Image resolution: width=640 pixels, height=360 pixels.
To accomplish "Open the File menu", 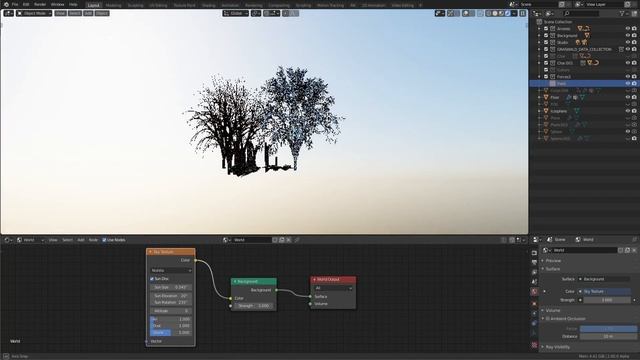I will [15, 4].
